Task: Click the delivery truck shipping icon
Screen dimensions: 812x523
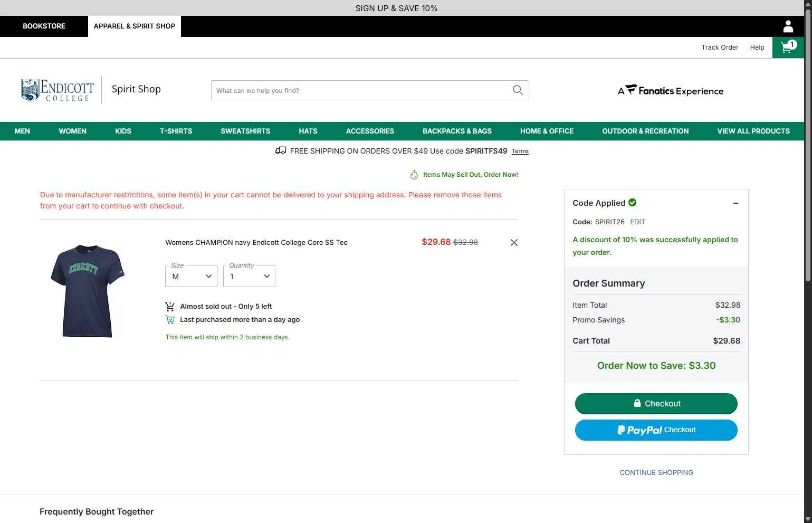Action: tap(281, 151)
